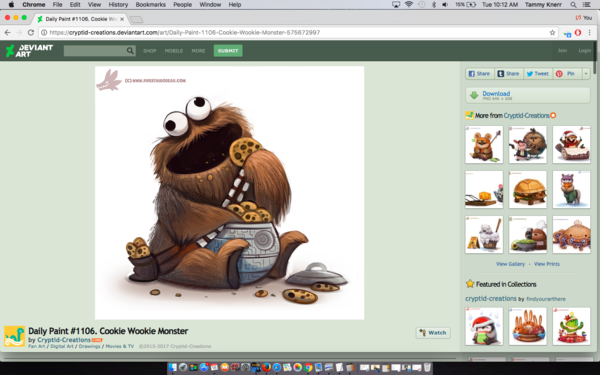Open the History menu
Screen dimensions: 600x375
coord(118,5)
